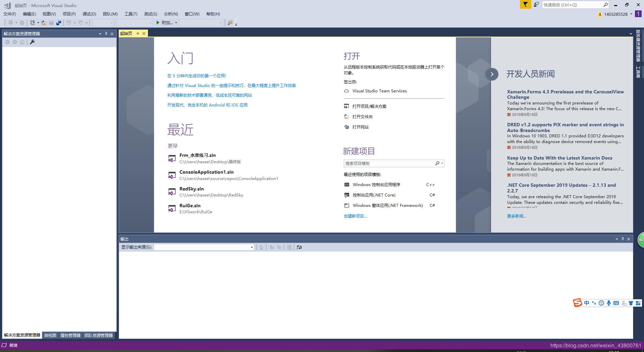Click the open folder icon

[346, 117]
